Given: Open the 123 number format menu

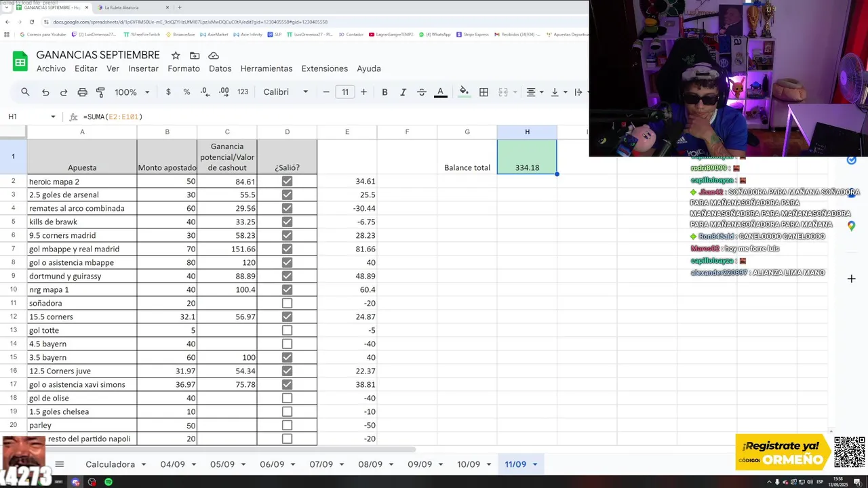Looking at the screenshot, I should (243, 92).
